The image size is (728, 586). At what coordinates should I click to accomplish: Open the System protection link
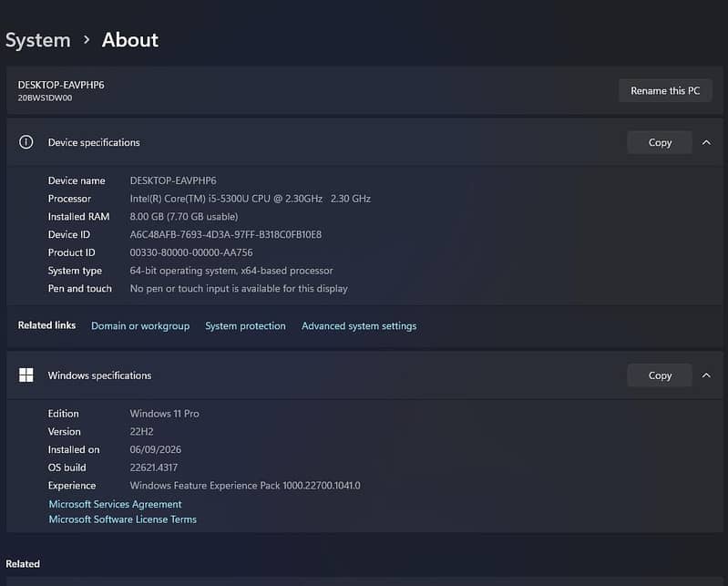click(x=246, y=326)
